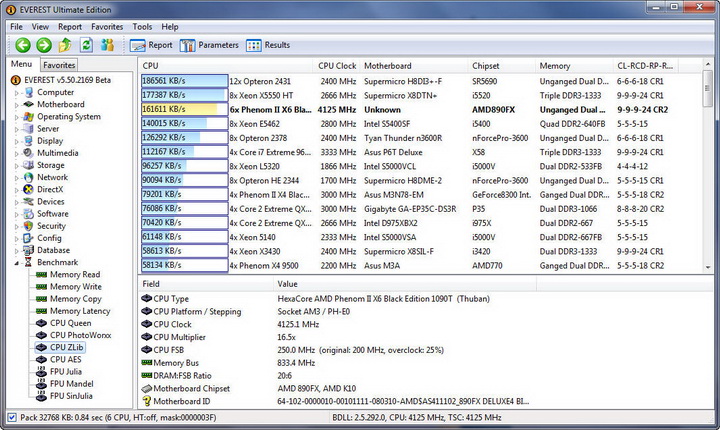Select the Operating System tree icon
This screenshot has height=430, width=720.
28,117
